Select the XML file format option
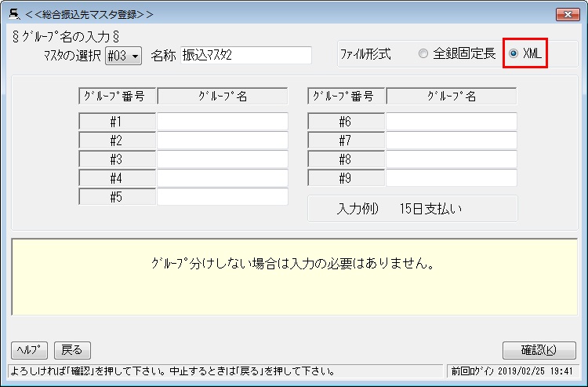Screen dimensions: 588x387 [x=525, y=53]
